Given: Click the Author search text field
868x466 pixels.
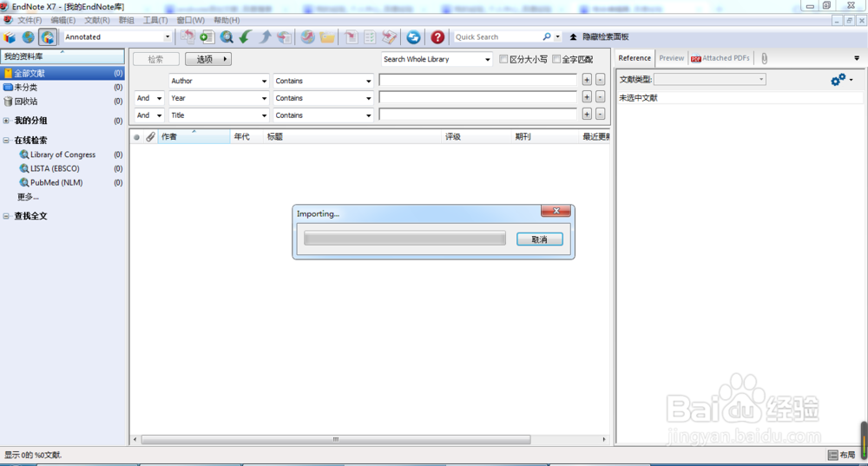Looking at the screenshot, I should tap(477, 80).
